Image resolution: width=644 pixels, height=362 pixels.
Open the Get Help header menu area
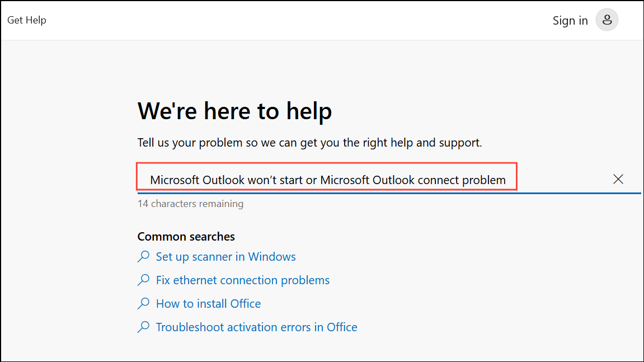(x=27, y=20)
